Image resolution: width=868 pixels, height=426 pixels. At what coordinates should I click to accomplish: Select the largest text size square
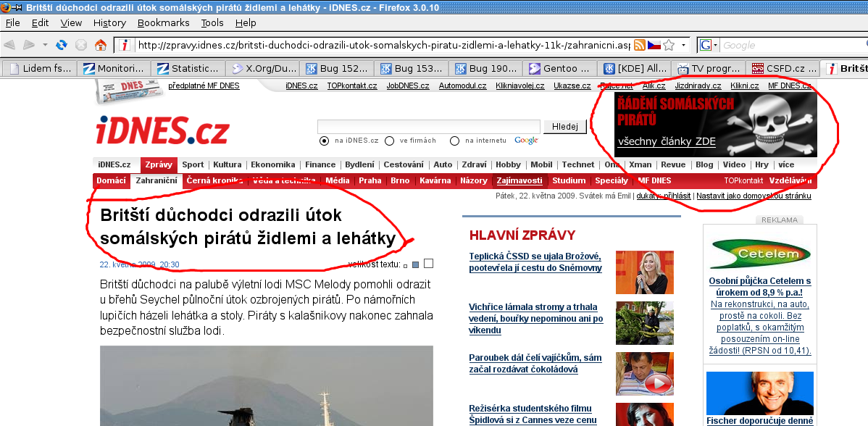point(428,264)
